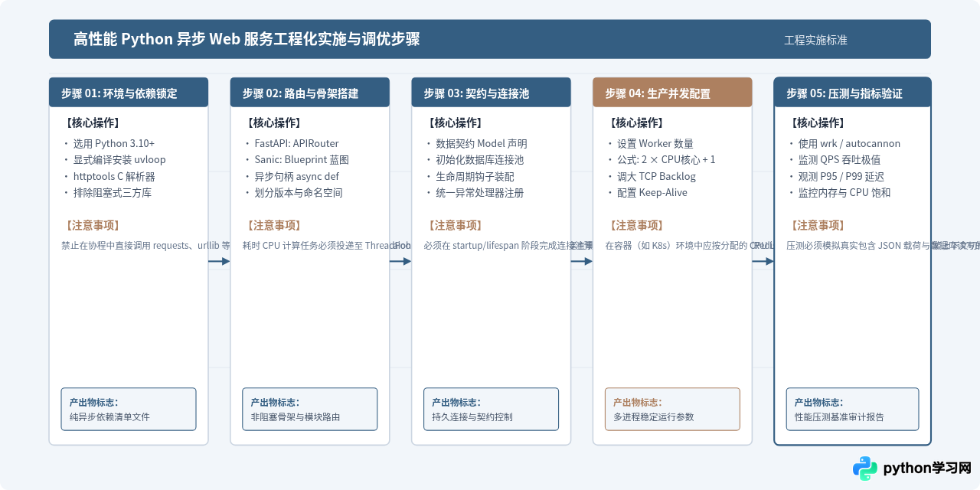
Task: Click "配置 Keep-Alive" bullet
Action: (x=652, y=192)
